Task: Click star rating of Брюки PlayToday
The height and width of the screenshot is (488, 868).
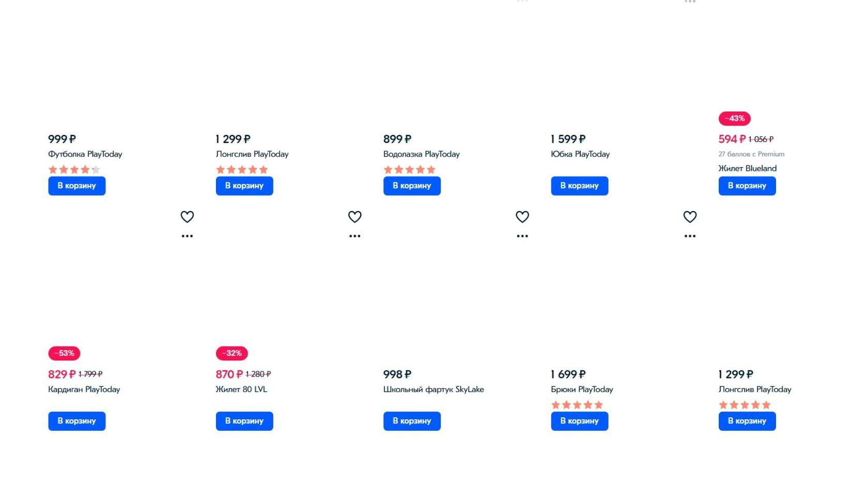Action: pos(577,405)
